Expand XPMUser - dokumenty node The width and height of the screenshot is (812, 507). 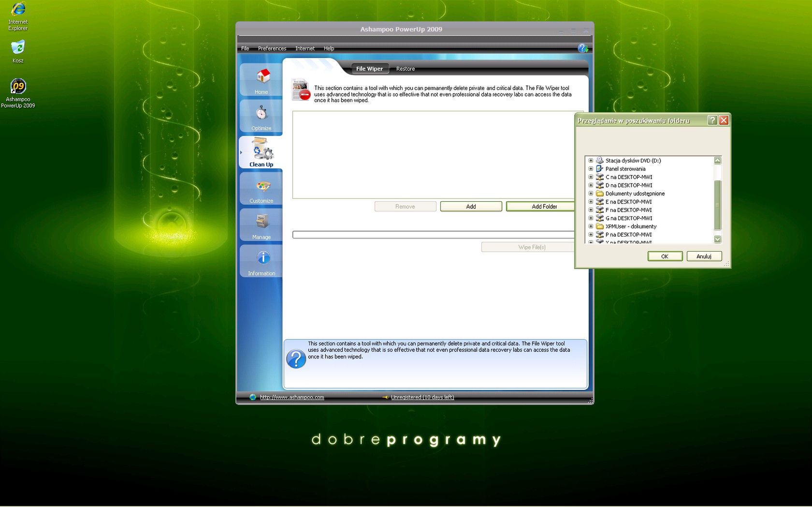point(591,226)
